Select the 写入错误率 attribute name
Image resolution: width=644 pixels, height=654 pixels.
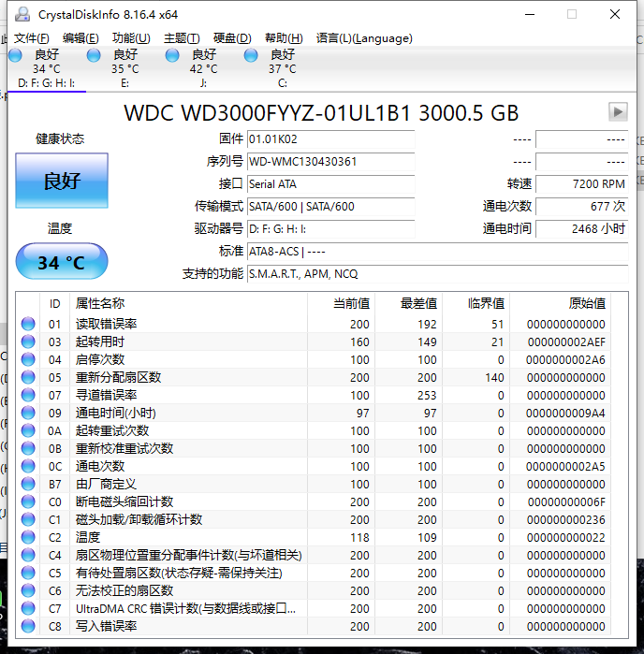pos(106,626)
